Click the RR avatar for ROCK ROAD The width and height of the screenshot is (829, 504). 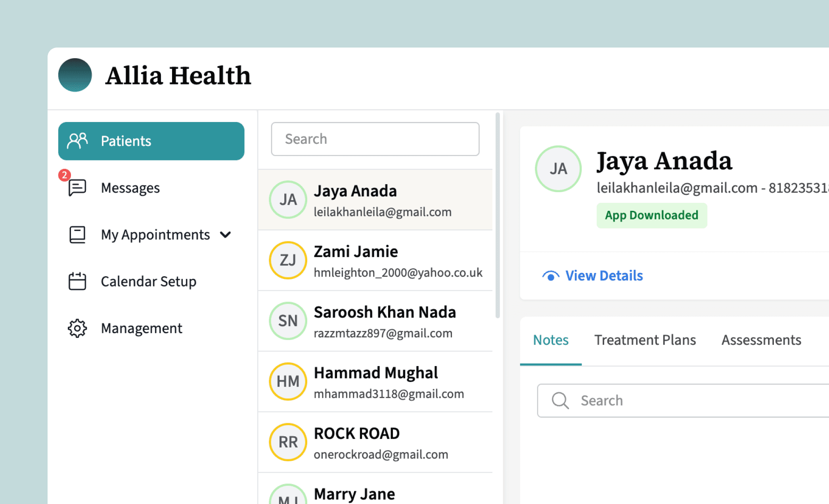point(288,442)
